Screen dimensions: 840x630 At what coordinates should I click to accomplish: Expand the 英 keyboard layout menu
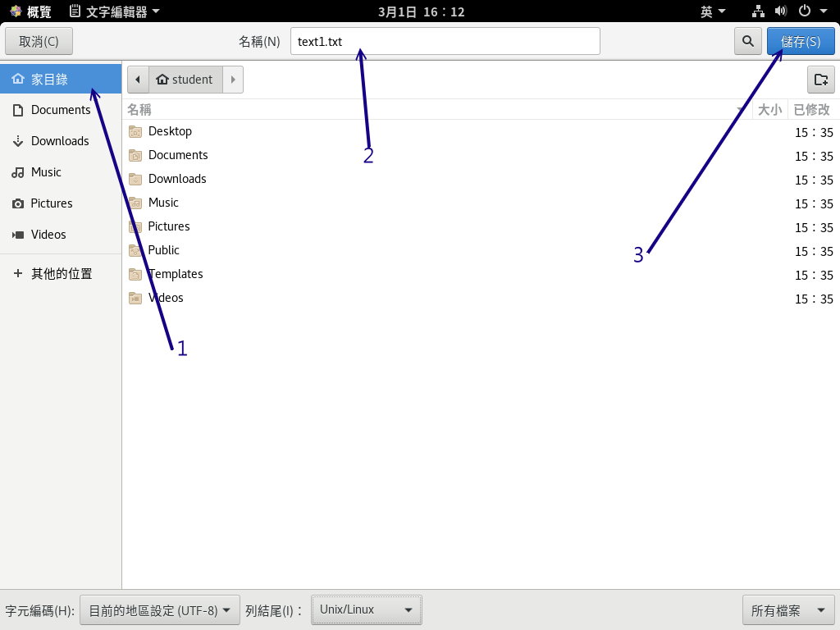pyautogui.click(x=713, y=11)
